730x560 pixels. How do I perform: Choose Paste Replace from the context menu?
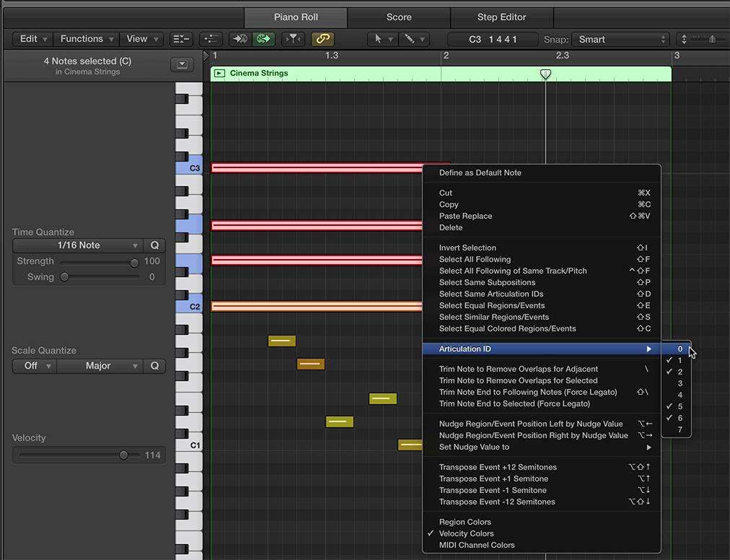542,216
